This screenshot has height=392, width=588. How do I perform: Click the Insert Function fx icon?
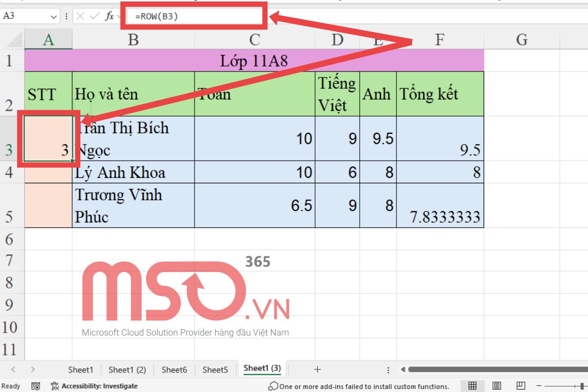pyautogui.click(x=109, y=16)
